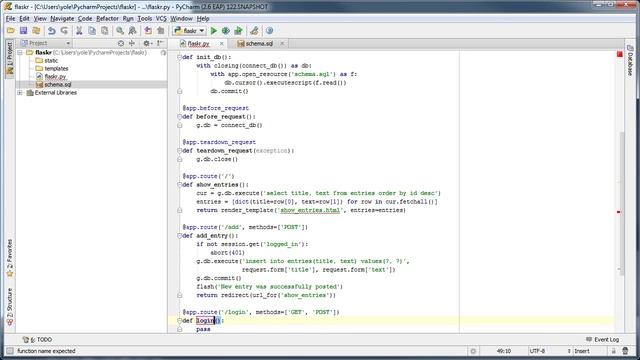The width and height of the screenshot is (640, 360).
Task: Close the flaskr.py tab
Action: click(x=222, y=43)
